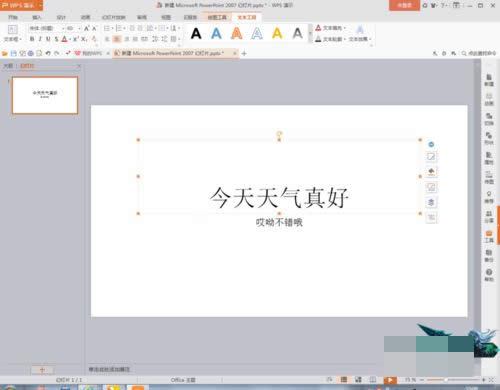Toggle bold text formatting
500x390 pixels.
[x=32, y=39]
